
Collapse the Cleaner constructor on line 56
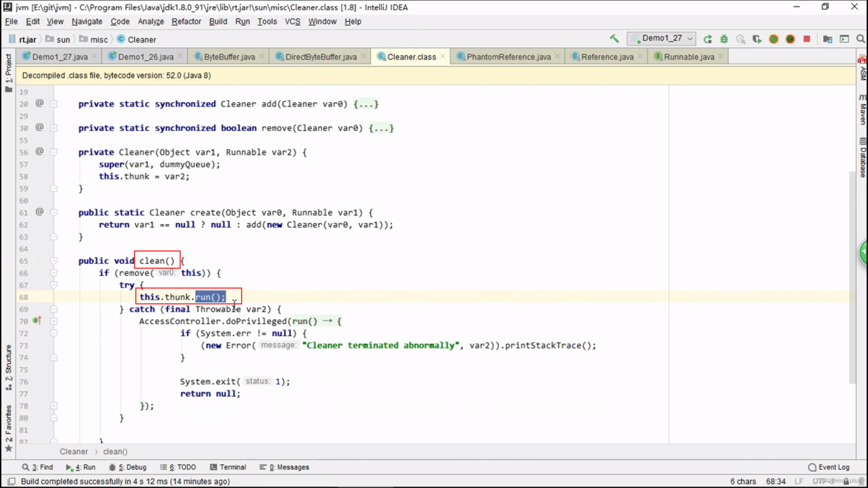[x=54, y=152]
